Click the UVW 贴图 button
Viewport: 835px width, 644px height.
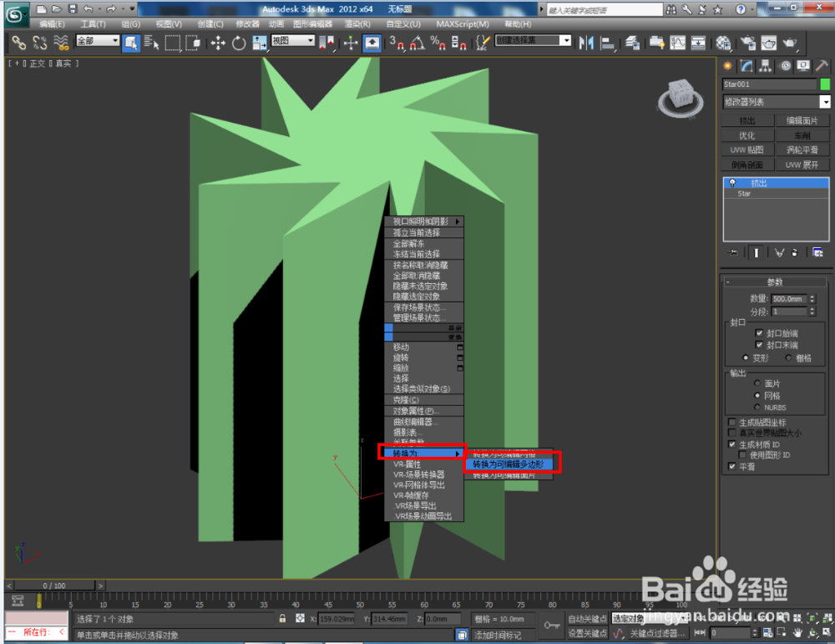tap(747, 150)
